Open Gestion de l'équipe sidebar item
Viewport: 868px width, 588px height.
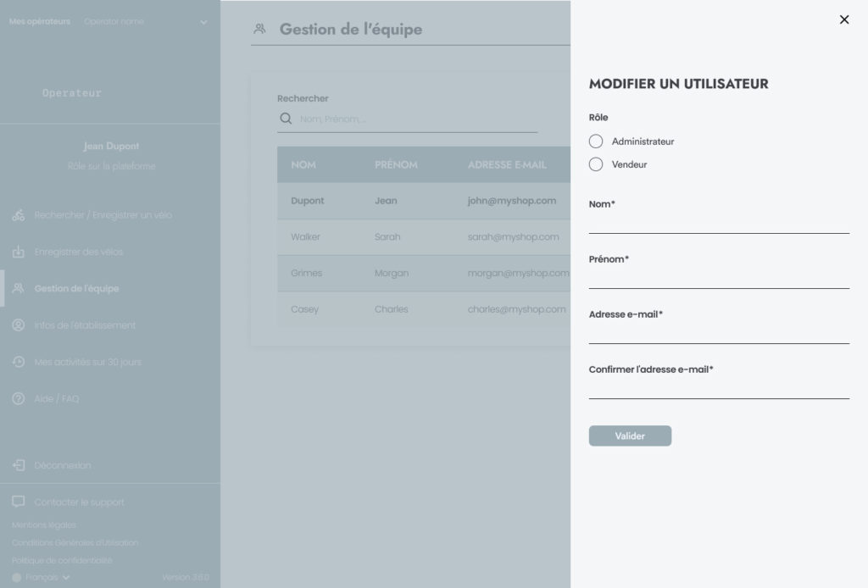click(x=76, y=289)
